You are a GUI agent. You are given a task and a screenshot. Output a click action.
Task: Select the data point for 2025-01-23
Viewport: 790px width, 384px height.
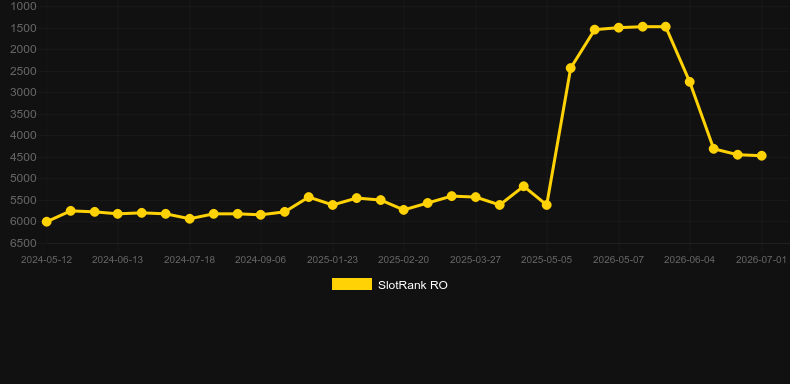point(333,205)
